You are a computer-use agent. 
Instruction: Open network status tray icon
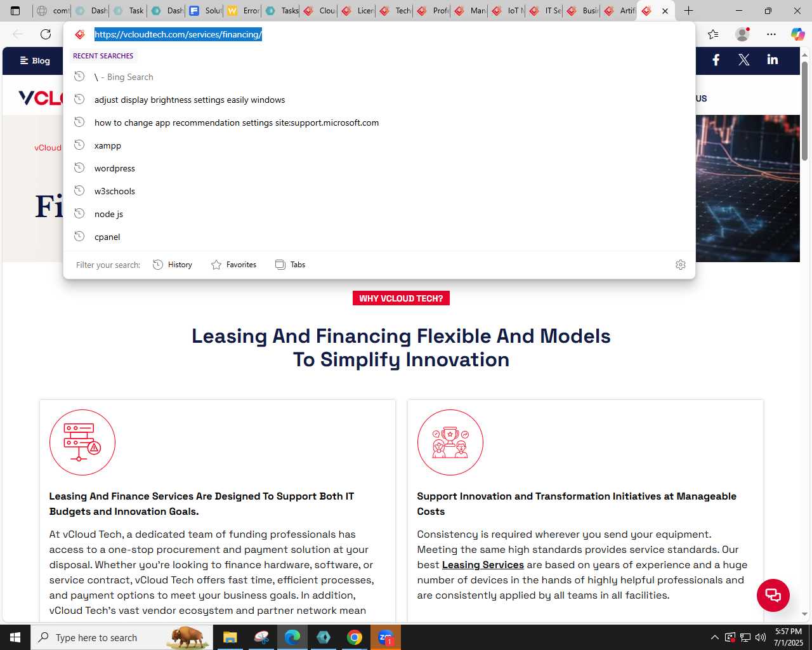[x=745, y=637]
